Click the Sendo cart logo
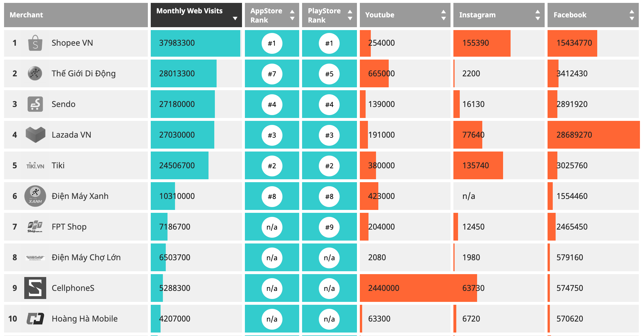Viewport: 644px width, 336px height. [35, 104]
